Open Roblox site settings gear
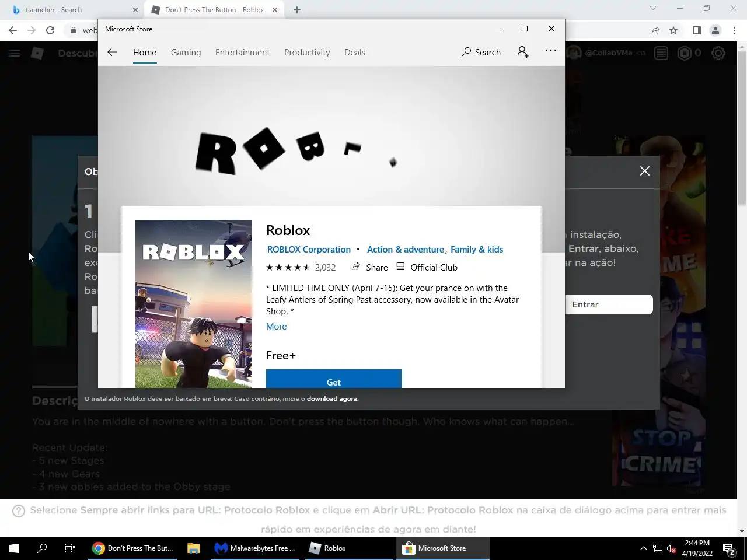This screenshot has height=560, width=747. coord(718,53)
